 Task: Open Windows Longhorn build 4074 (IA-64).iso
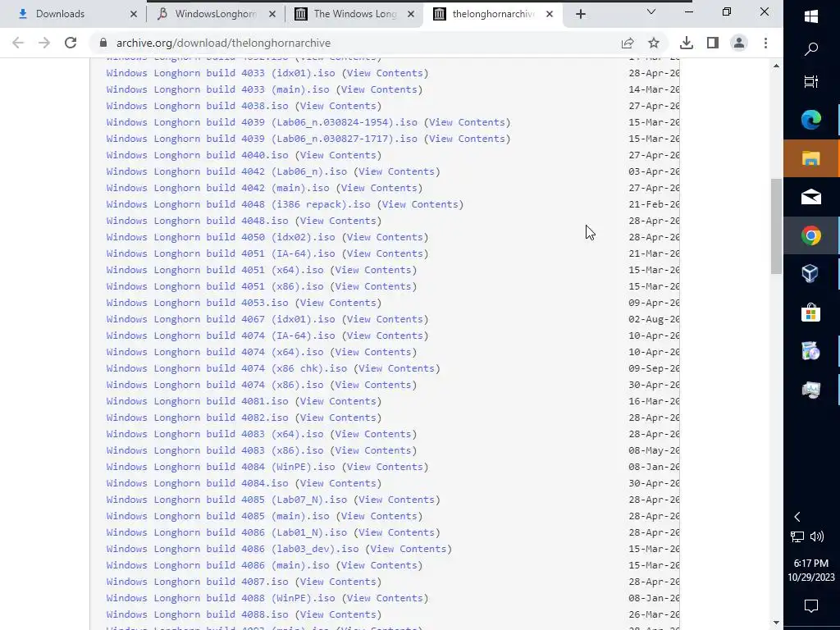pyautogui.click(x=221, y=336)
